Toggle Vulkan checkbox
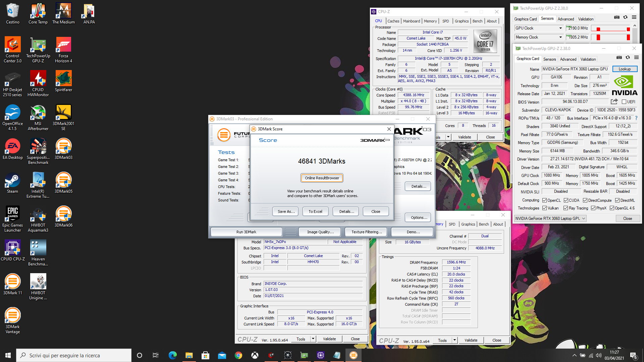The image size is (644, 362). click(x=545, y=208)
